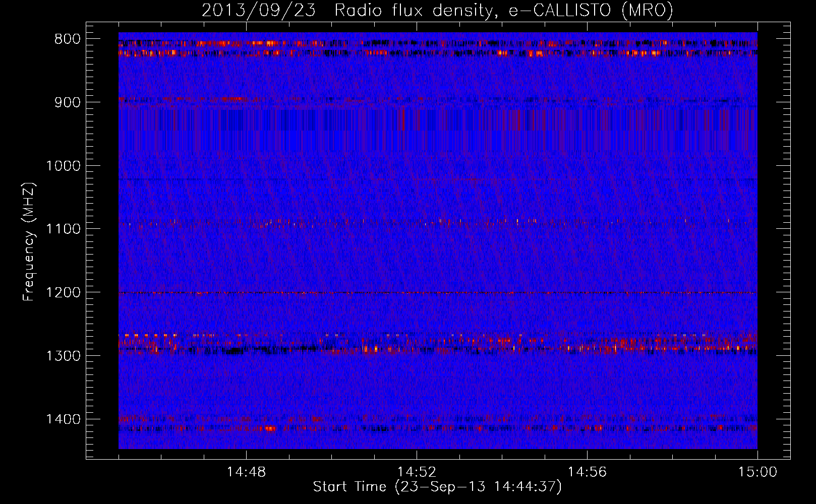Click the 14:56 time tick label
816x504 pixels.
587,472
